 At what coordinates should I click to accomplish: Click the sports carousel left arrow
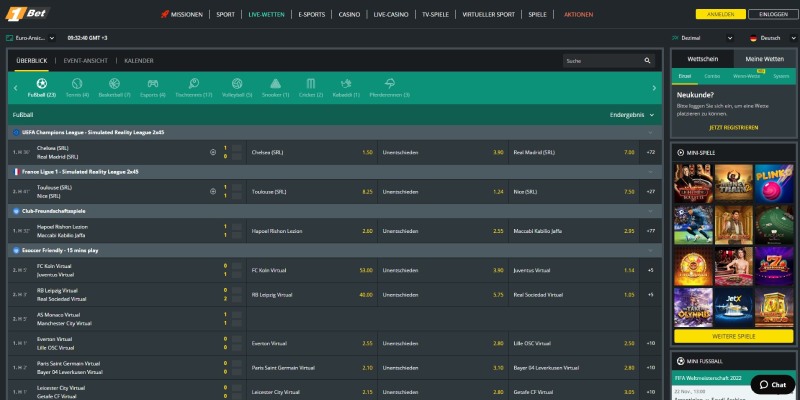pos(15,88)
